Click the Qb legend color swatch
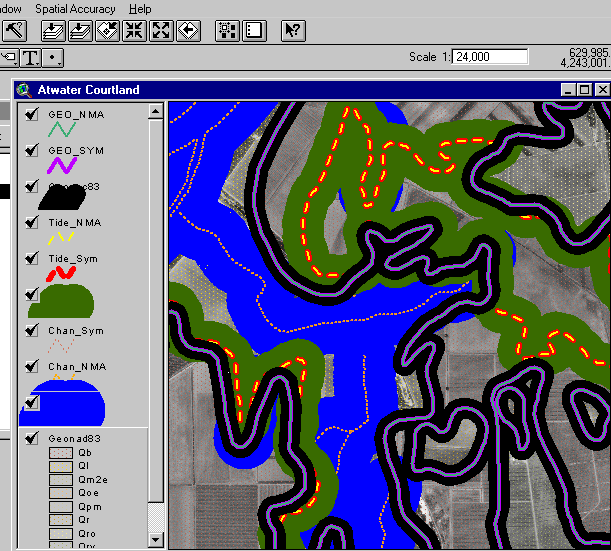 [x=60, y=453]
